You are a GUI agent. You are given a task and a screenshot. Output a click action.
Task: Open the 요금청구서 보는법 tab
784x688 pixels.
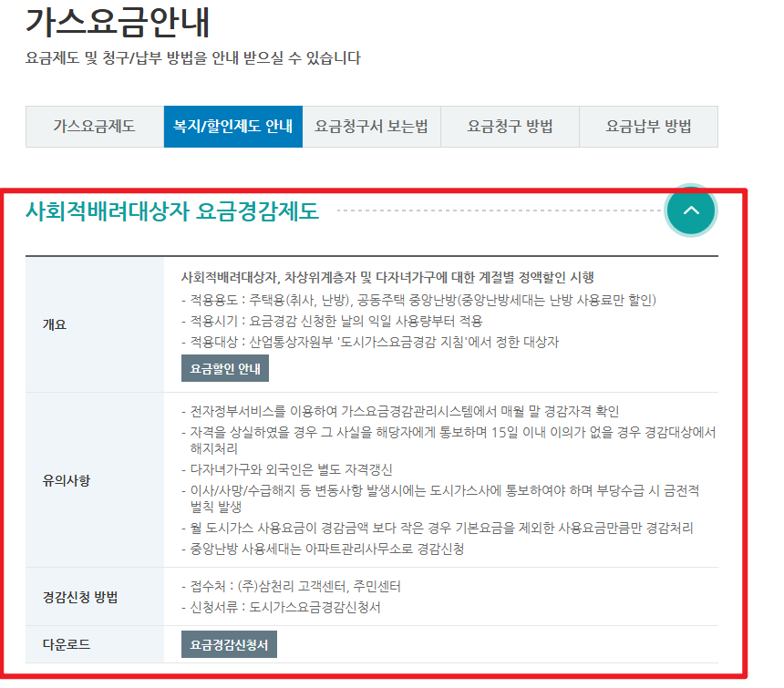coord(371,127)
